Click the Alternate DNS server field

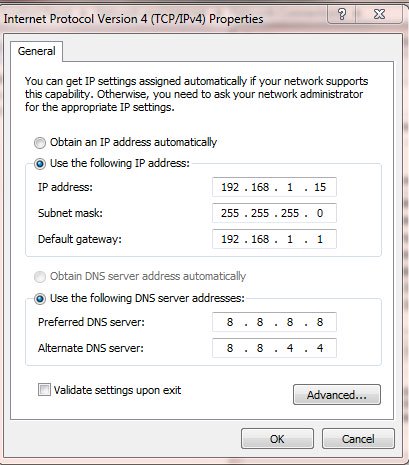pos(274,348)
